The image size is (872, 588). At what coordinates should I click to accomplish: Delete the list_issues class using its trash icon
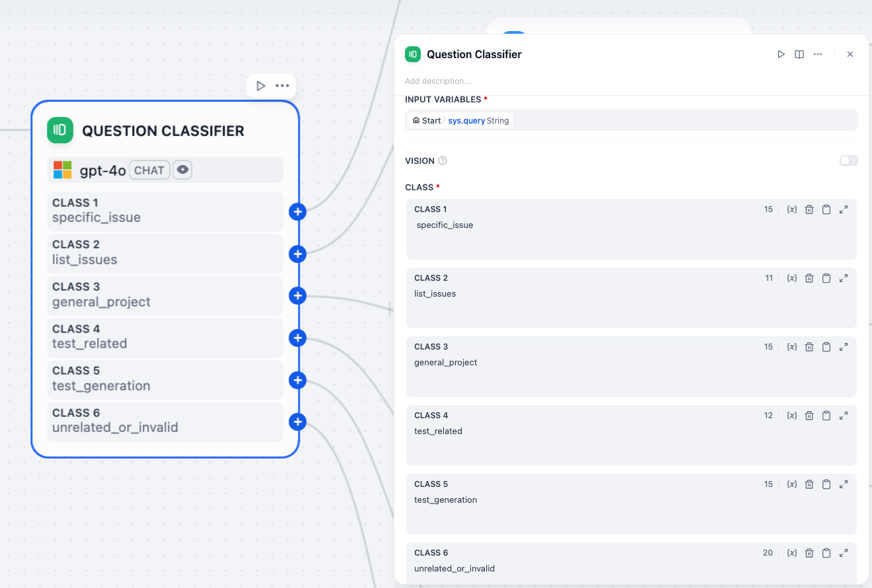(x=809, y=277)
